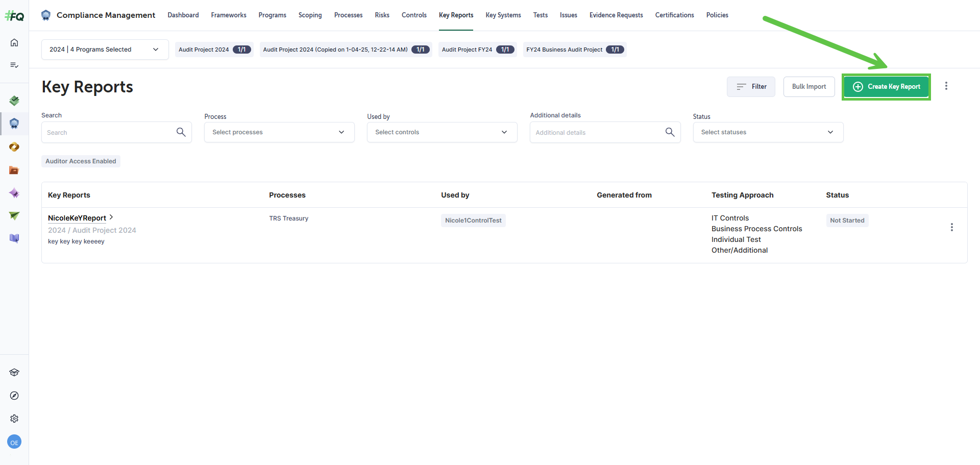
Task: Click the Key Reports column header
Action: pos(69,195)
